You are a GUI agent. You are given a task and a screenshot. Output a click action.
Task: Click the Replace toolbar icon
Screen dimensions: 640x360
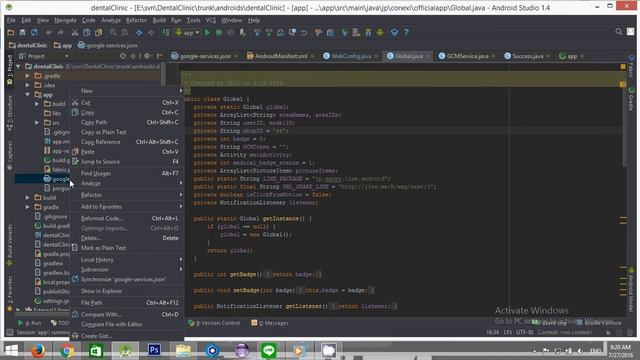(125, 32)
